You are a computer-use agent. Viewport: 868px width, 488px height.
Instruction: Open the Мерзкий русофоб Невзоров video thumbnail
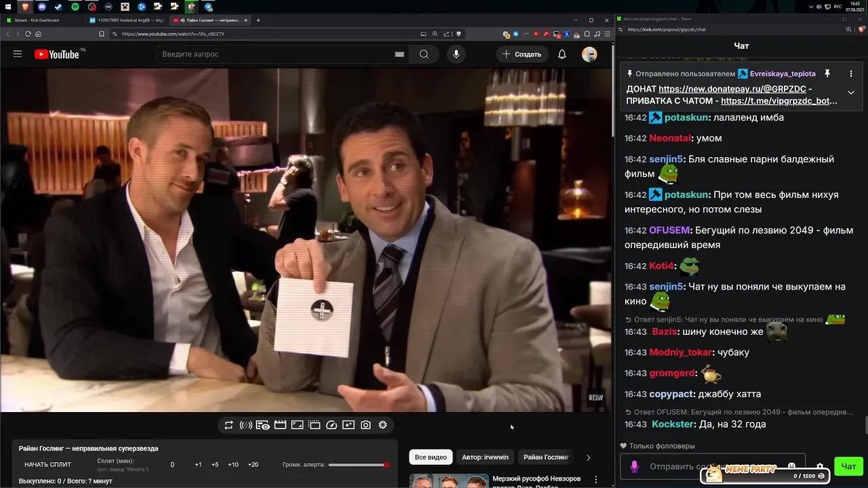(448, 481)
